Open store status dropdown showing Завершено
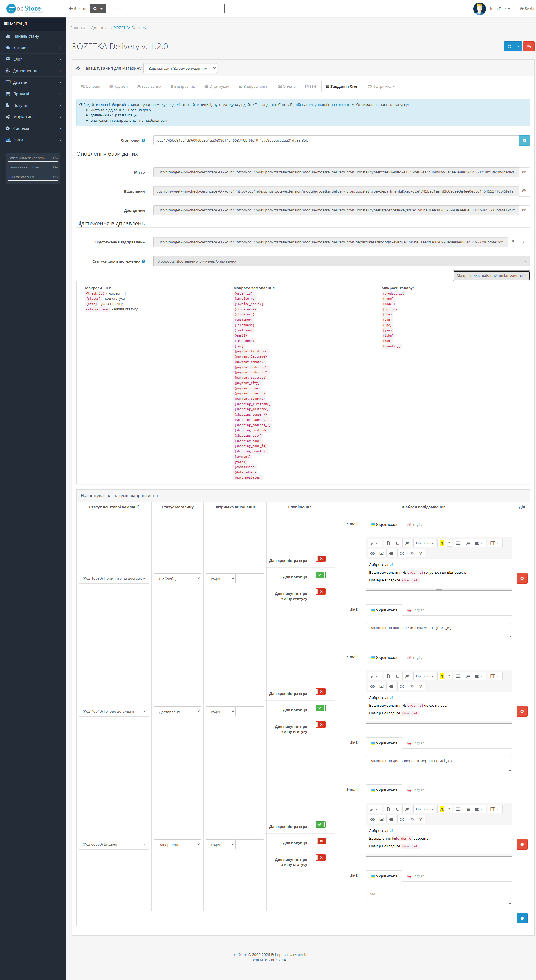Screen dimensions: 536x980 pos(177,844)
